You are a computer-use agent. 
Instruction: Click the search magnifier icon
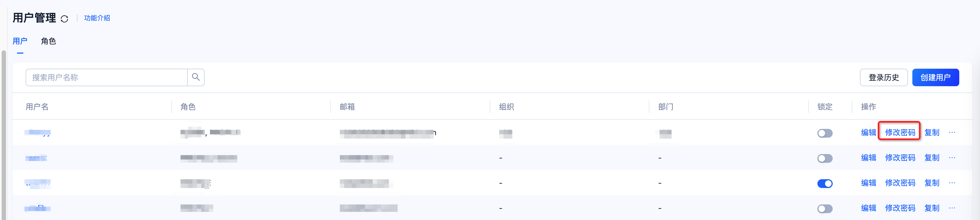tap(196, 77)
